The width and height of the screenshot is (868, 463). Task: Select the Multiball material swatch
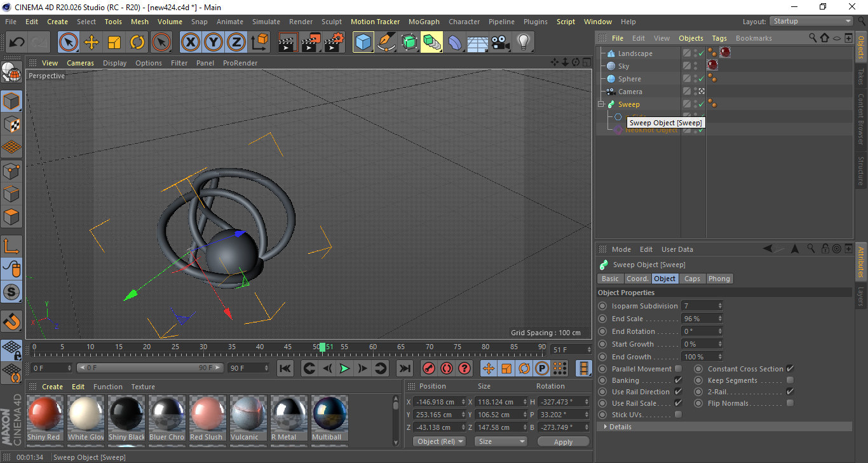[x=329, y=417]
